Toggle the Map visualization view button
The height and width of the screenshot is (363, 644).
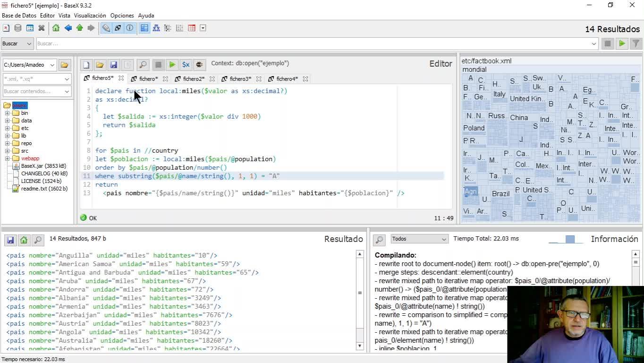tap(144, 28)
